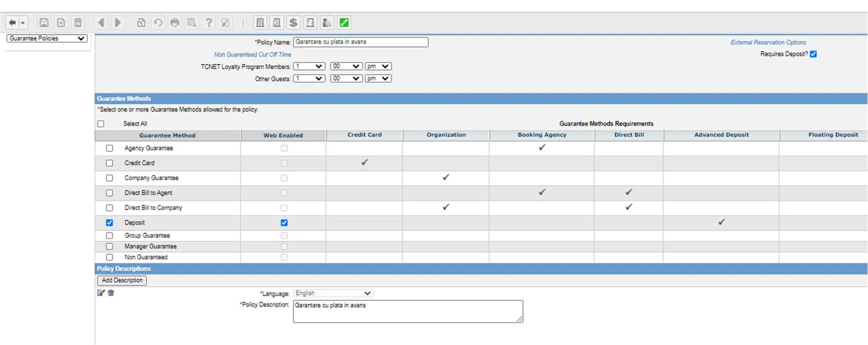Click the Add Description button
Image resolution: width=868 pixels, height=345 pixels.
pos(122,280)
